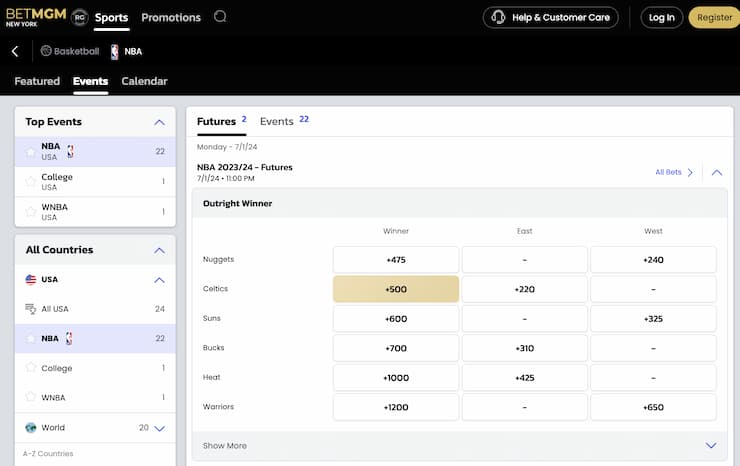740x466 pixels.
Task: Click the Register button
Action: [714, 17]
